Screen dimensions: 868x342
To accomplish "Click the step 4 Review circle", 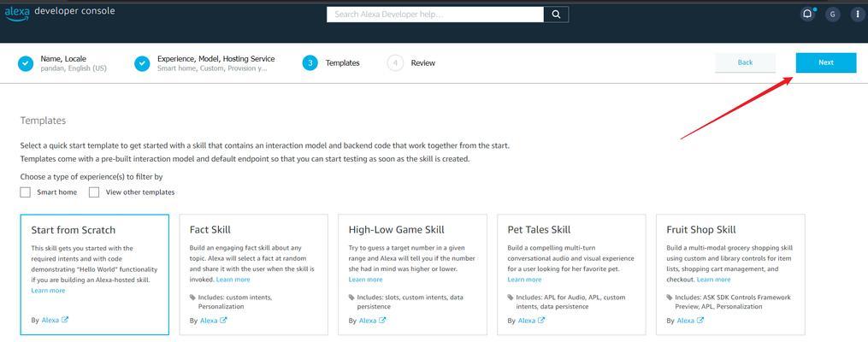I will pyautogui.click(x=395, y=63).
